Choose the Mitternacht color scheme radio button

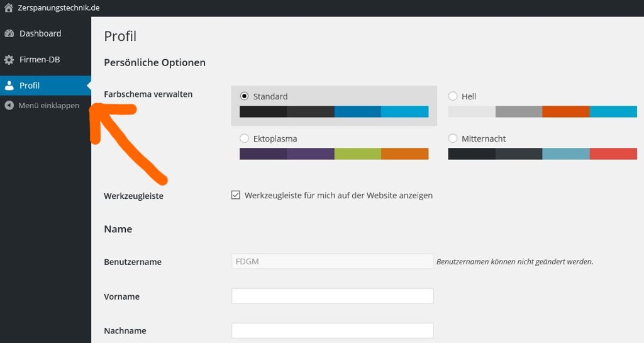pyautogui.click(x=453, y=138)
